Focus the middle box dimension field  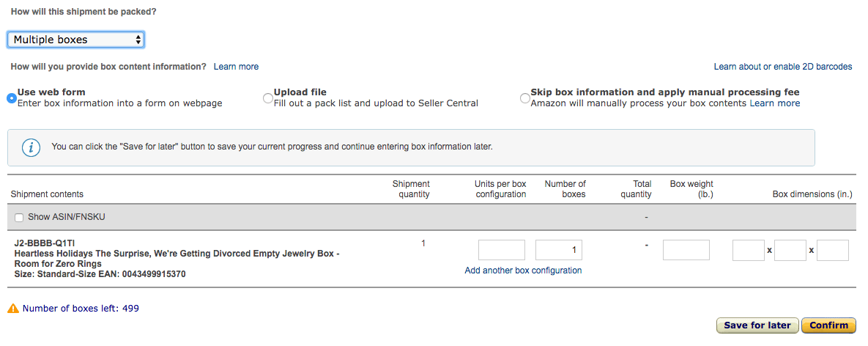click(x=790, y=250)
